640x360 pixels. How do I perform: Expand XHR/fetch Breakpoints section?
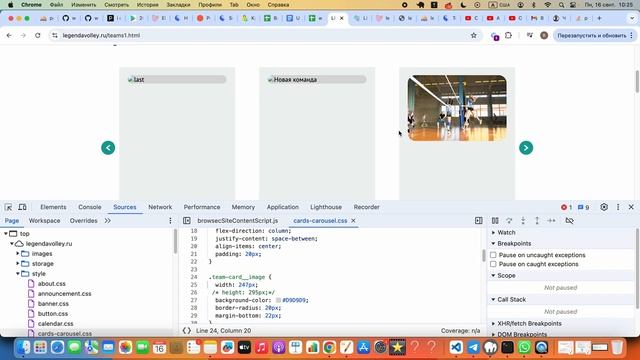(493, 324)
